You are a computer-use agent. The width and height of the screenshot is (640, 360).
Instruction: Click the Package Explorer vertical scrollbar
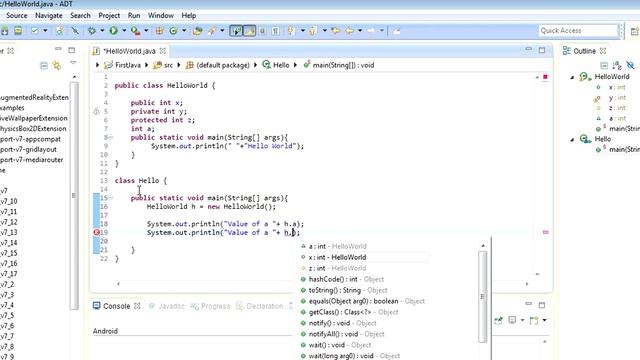coord(74,196)
